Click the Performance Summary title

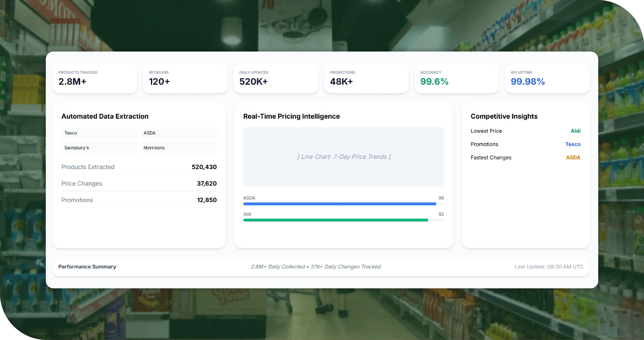pyautogui.click(x=87, y=267)
